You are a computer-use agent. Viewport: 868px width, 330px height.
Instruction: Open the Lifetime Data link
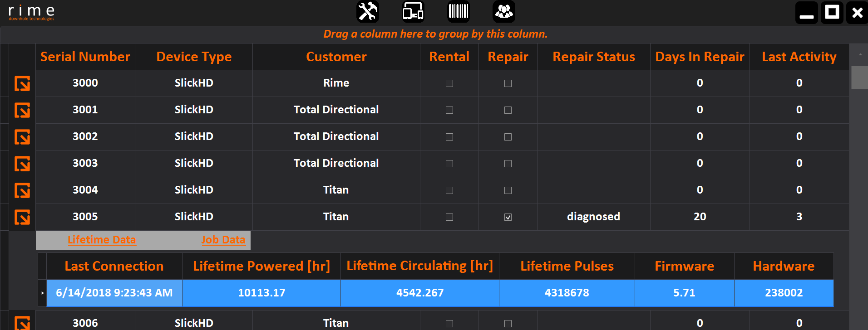click(102, 240)
